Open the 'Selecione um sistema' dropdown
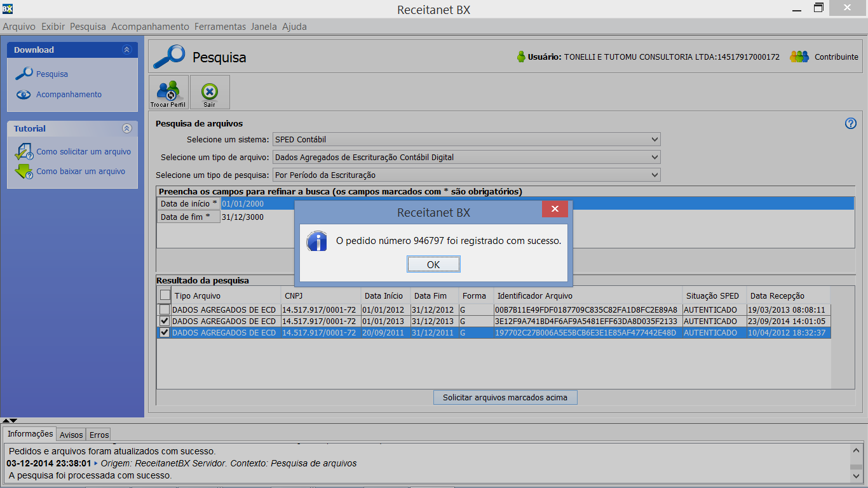Viewport: 868px width, 488px height. (466, 139)
